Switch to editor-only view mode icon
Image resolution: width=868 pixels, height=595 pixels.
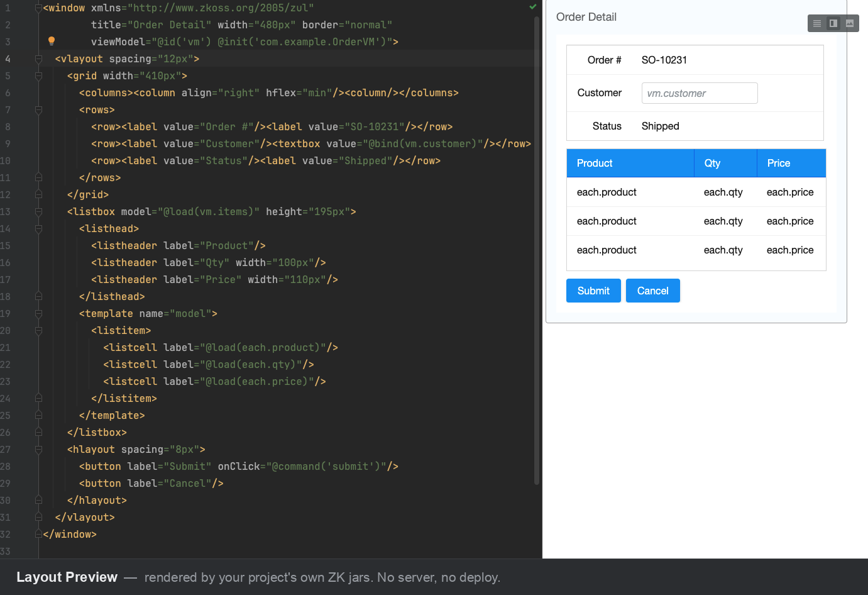pos(817,23)
